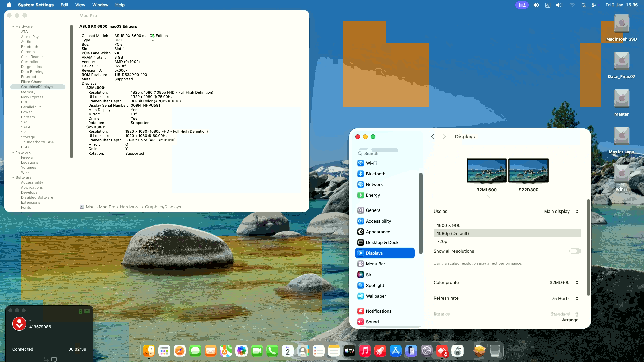Launch Finder from the Dock
This screenshot has width=644, height=362.
[x=149, y=351]
